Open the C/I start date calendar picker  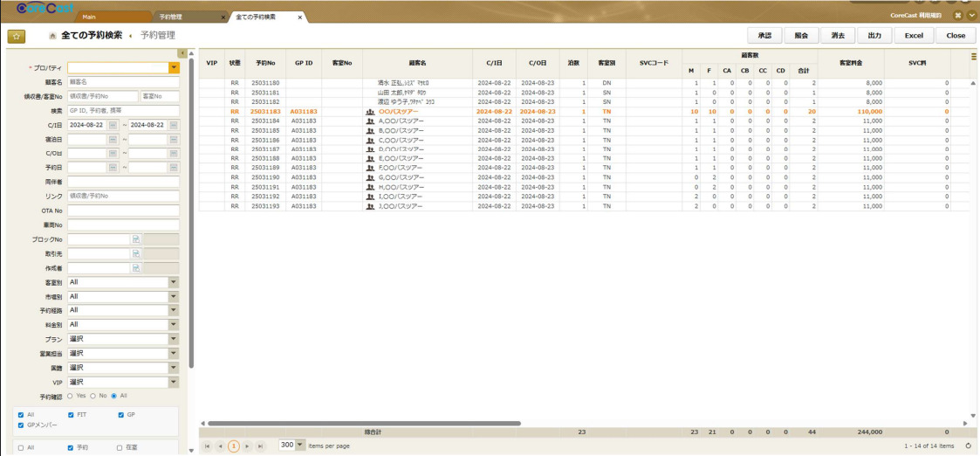point(113,125)
